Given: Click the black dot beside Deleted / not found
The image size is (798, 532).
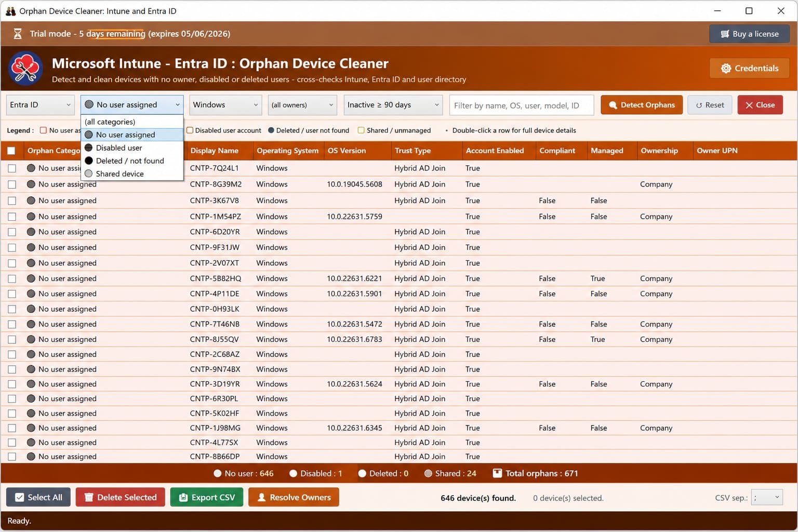Looking at the screenshot, I should click(89, 161).
